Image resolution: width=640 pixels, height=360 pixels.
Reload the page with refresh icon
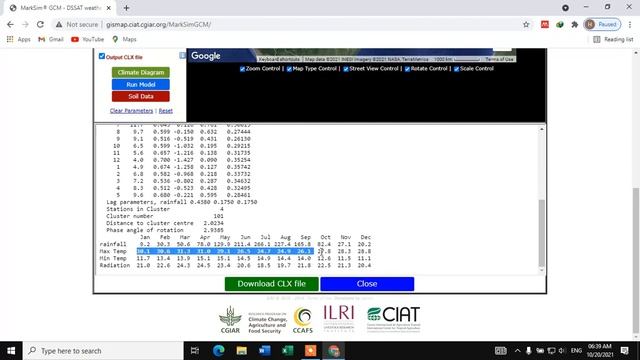click(x=40, y=24)
